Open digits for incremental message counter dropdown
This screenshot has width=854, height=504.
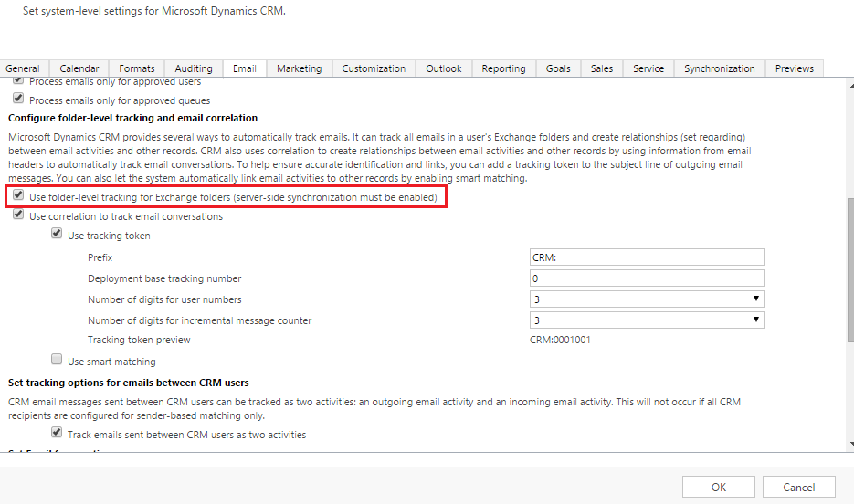[647, 320]
